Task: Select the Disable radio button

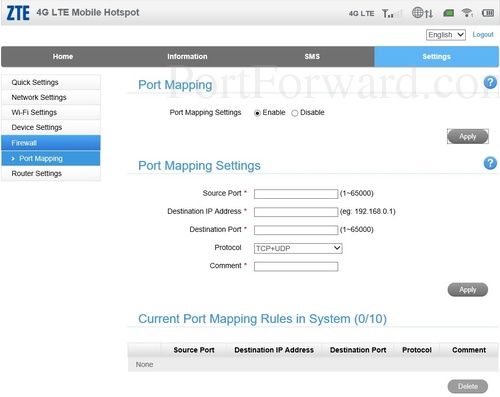Action: coord(295,113)
